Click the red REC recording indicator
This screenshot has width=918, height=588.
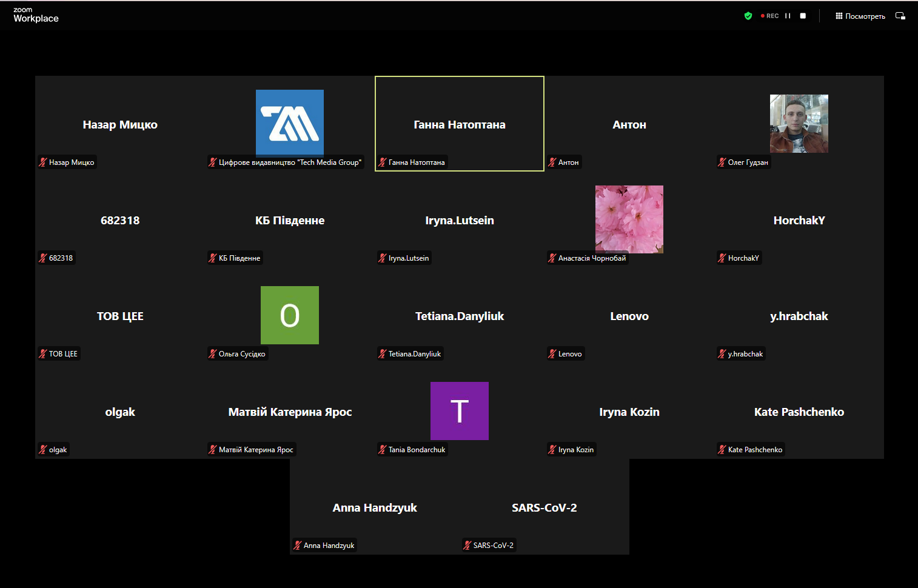(x=770, y=16)
